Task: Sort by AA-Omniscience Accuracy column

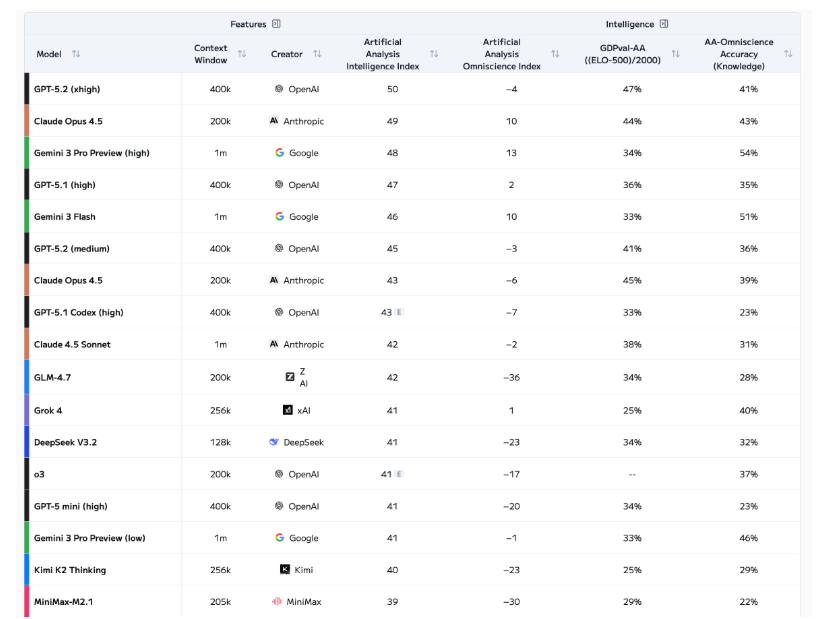Action: (788, 54)
